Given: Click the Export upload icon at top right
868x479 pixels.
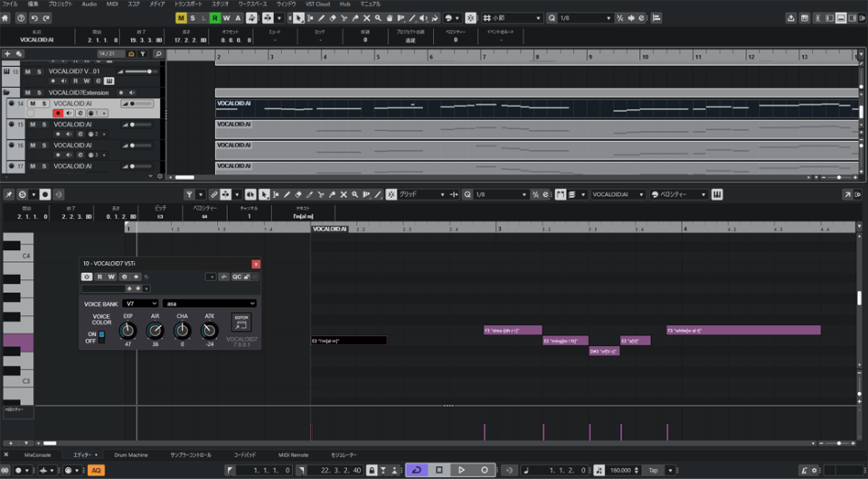Looking at the screenshot, I should coord(791,18).
